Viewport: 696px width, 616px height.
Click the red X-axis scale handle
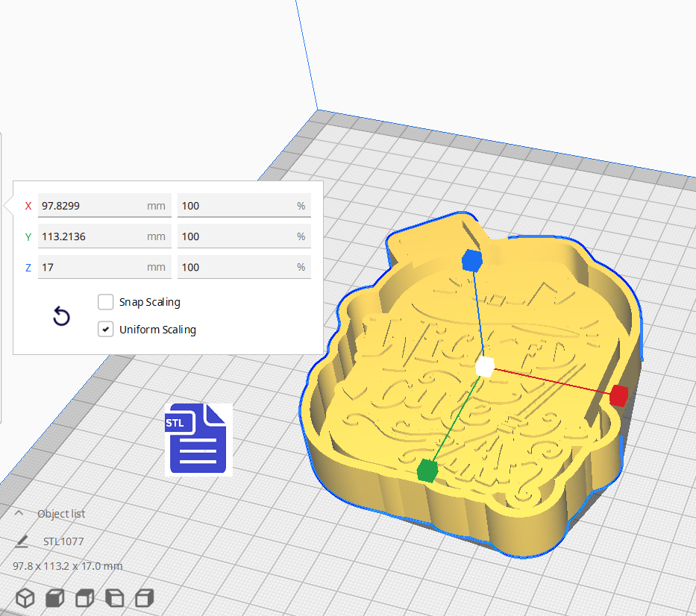coord(618,396)
